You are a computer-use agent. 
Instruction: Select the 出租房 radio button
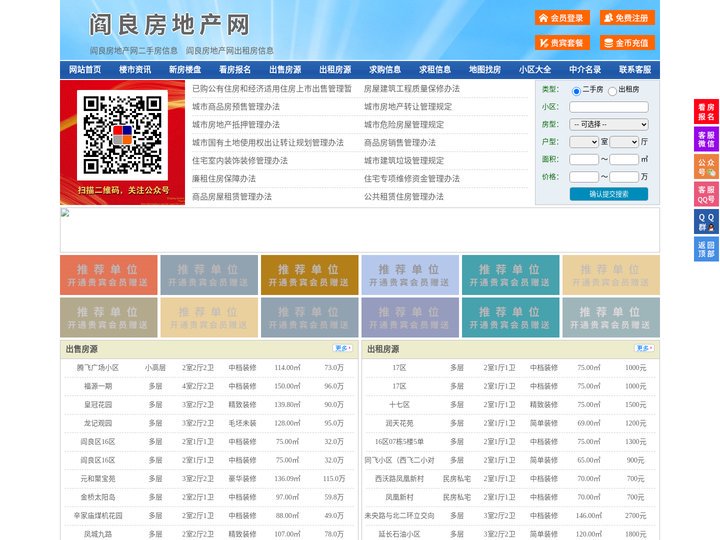click(x=612, y=91)
